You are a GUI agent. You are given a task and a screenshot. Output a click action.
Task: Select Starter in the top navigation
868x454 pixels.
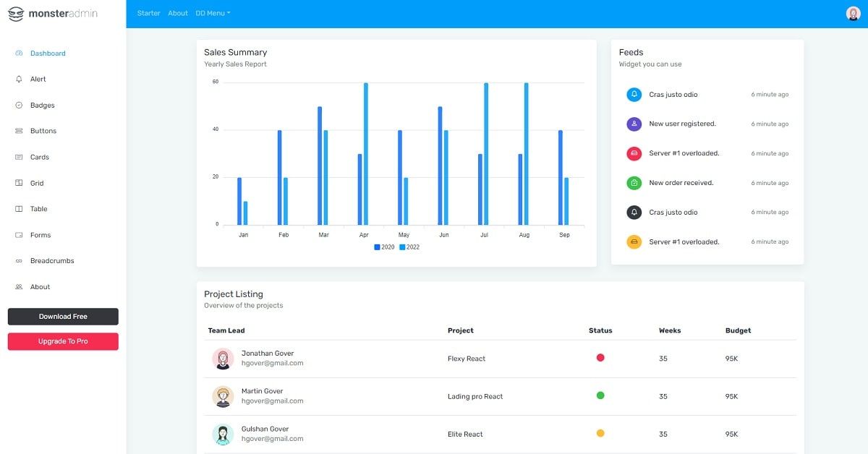tap(148, 12)
